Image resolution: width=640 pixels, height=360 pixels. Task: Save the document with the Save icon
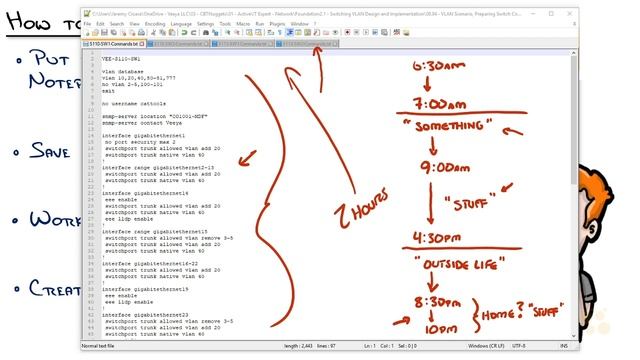(104, 33)
